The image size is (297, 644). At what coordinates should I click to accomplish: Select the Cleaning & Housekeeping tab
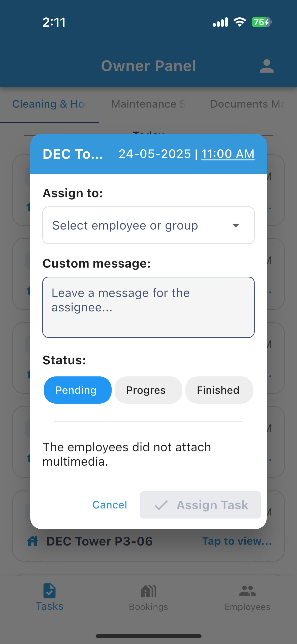point(50,104)
